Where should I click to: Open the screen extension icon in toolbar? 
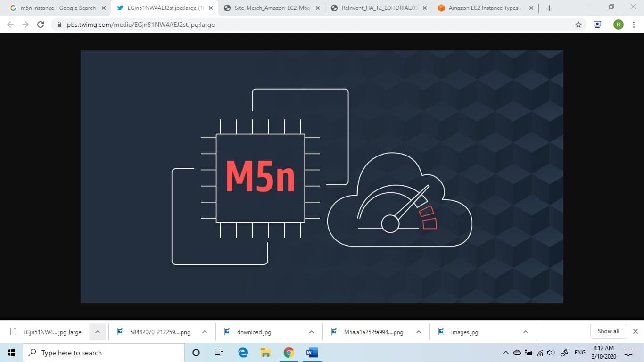pyautogui.click(x=597, y=25)
